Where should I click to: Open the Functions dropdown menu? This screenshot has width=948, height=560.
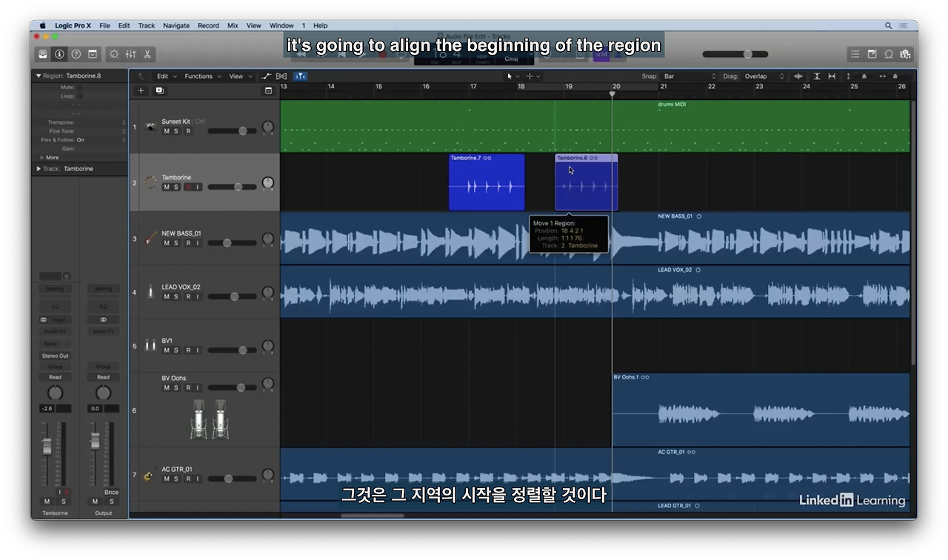(x=201, y=76)
